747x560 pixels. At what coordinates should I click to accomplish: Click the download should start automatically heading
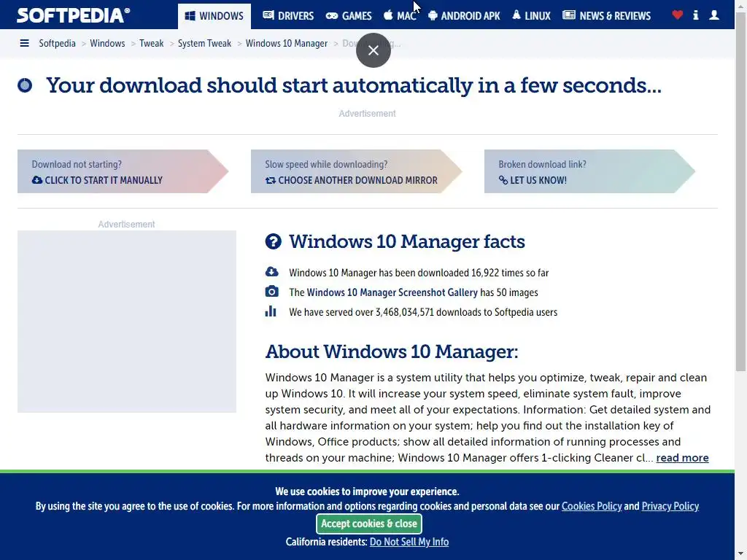point(354,86)
